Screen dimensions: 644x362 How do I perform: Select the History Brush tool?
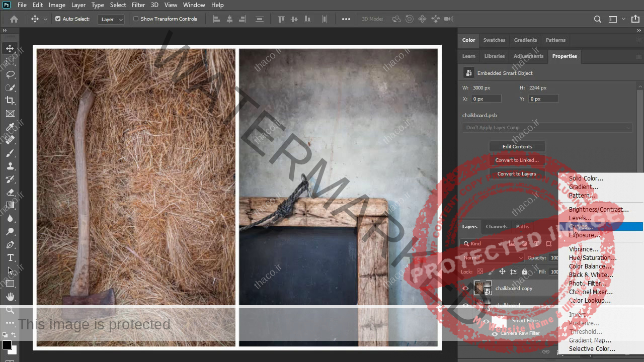(x=10, y=179)
